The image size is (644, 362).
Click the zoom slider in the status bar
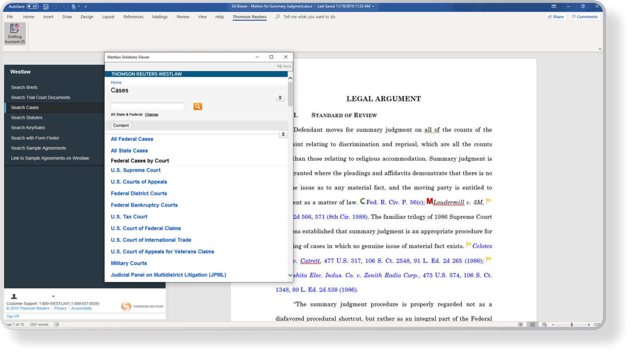pyautogui.click(x=571, y=325)
